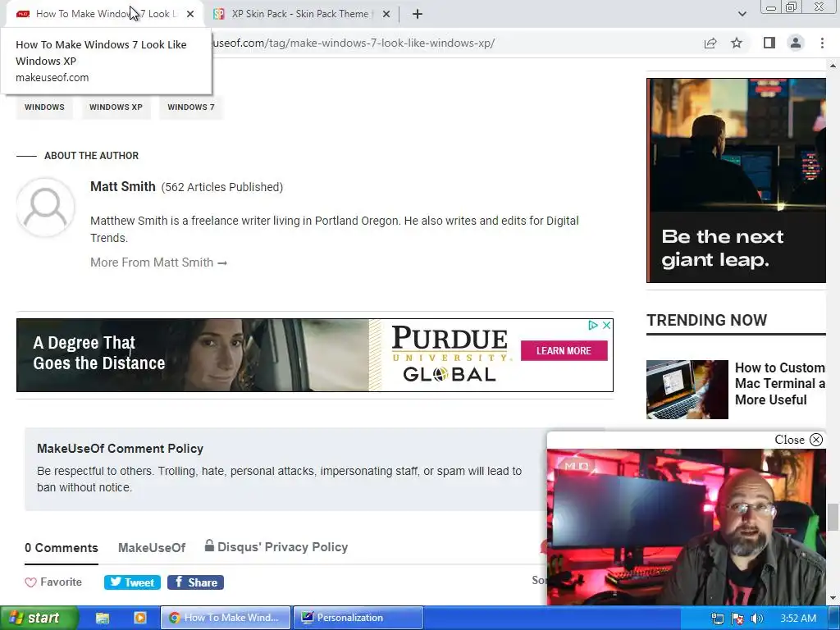Open the Windows start button
The image size is (840, 630).
[39, 618]
